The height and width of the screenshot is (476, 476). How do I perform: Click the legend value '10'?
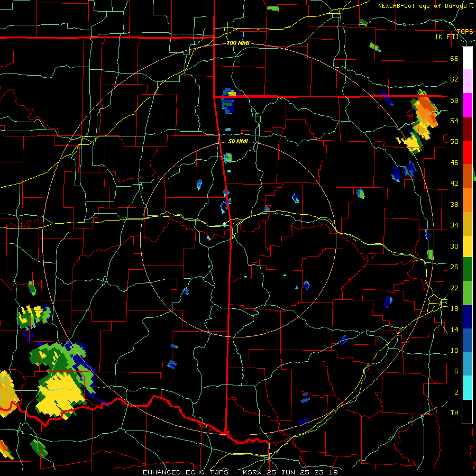(x=454, y=351)
